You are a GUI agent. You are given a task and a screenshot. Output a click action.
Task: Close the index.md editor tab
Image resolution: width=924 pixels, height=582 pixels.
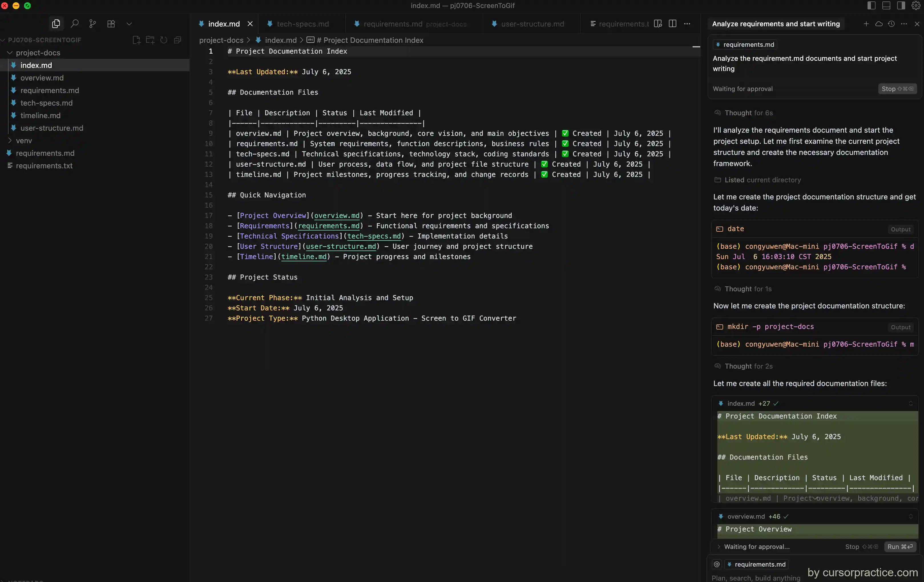tap(250, 24)
